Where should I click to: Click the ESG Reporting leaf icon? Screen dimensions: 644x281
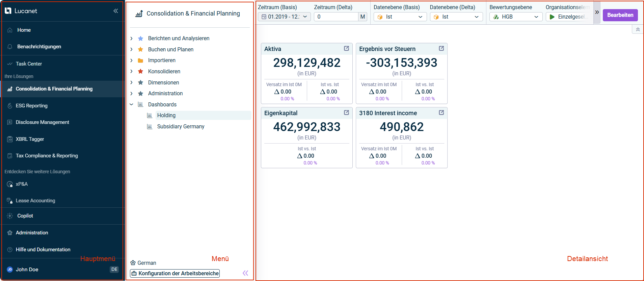[x=10, y=106]
